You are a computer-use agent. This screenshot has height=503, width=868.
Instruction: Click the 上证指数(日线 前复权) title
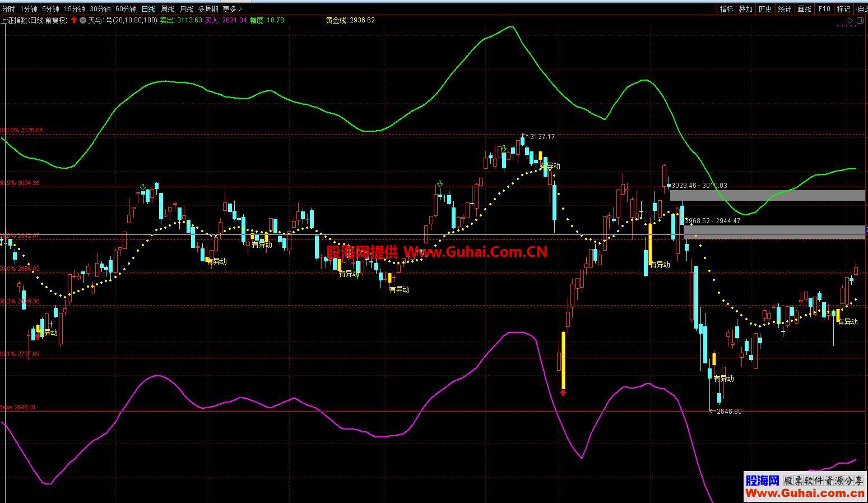point(34,20)
